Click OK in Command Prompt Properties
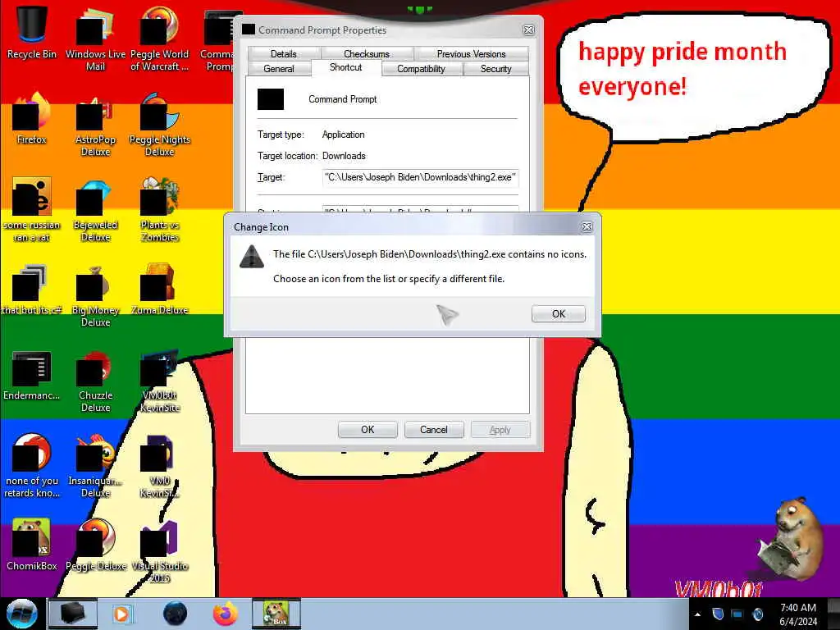 point(367,430)
